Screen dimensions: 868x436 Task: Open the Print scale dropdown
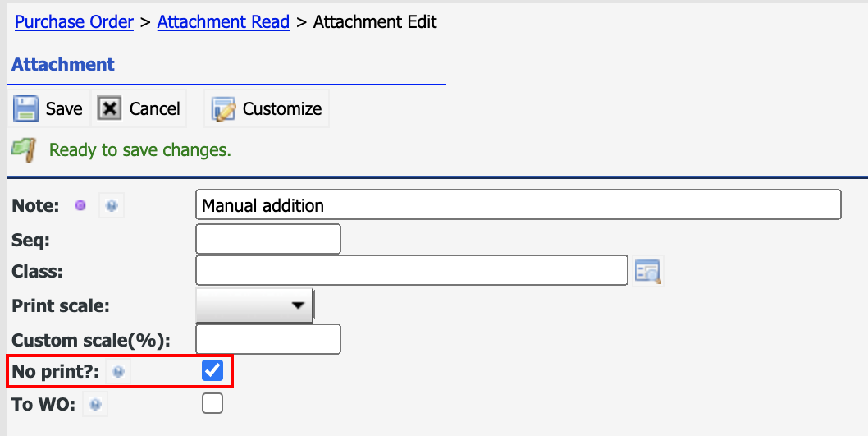coord(254,305)
